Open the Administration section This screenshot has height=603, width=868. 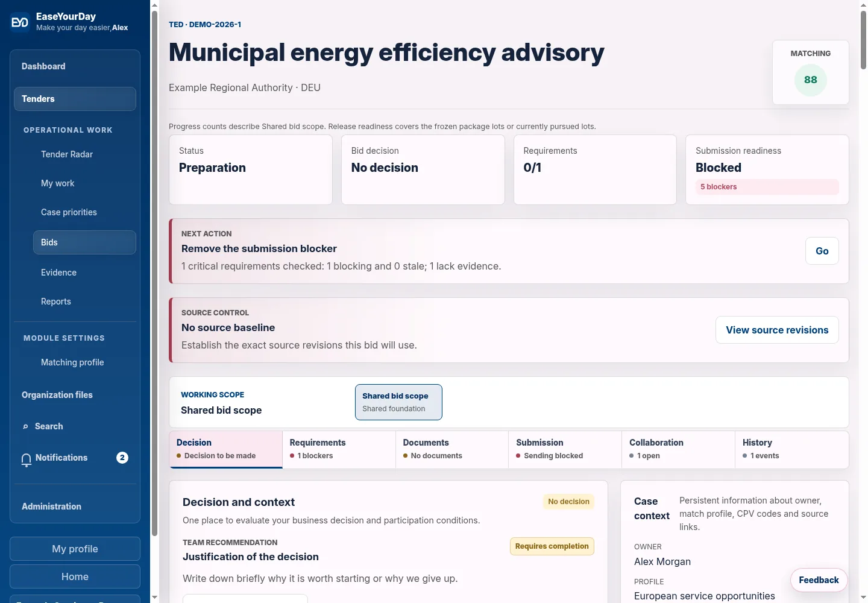[75, 507]
